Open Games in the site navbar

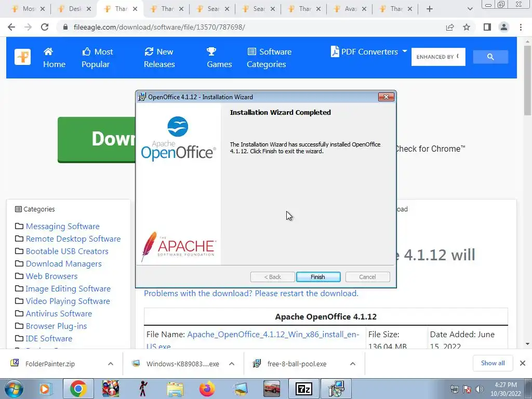[x=219, y=58]
